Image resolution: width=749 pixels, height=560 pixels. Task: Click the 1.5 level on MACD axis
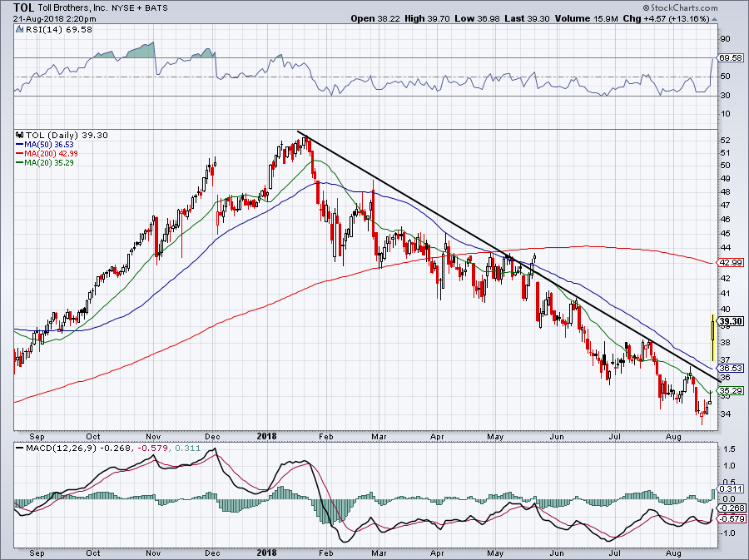point(729,448)
